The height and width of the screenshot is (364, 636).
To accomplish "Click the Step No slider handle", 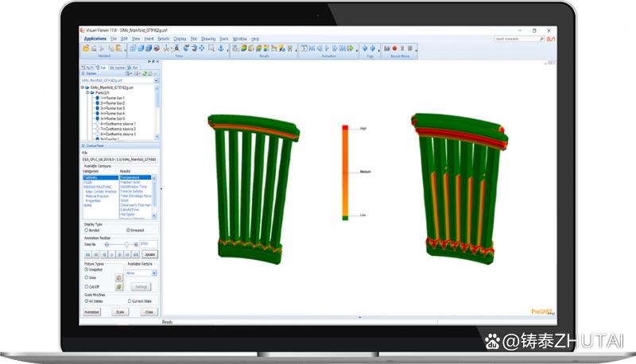I will point(126,245).
